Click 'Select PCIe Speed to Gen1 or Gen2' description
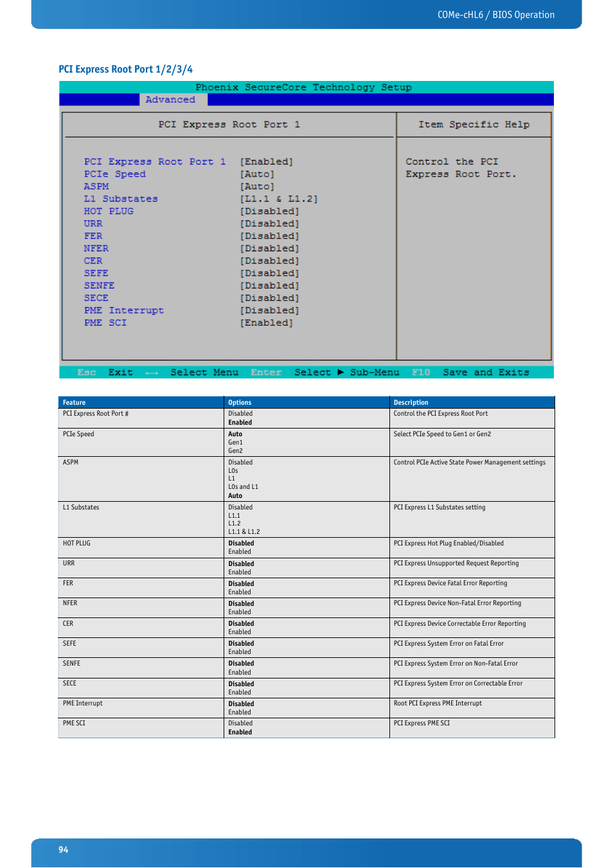Screen dimensions: 613x868 click(442, 434)
